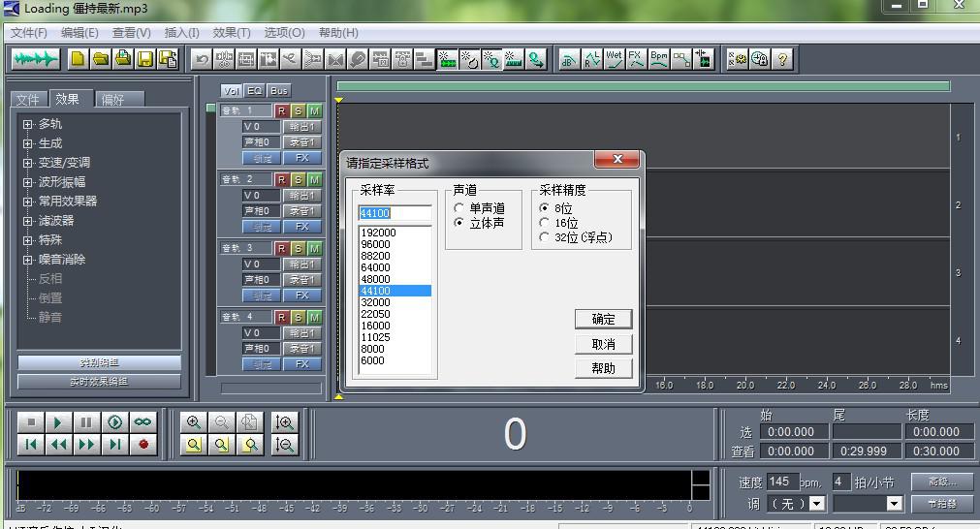
Task: Switch to the 偏好 panel tab
Action: pyautogui.click(x=119, y=99)
